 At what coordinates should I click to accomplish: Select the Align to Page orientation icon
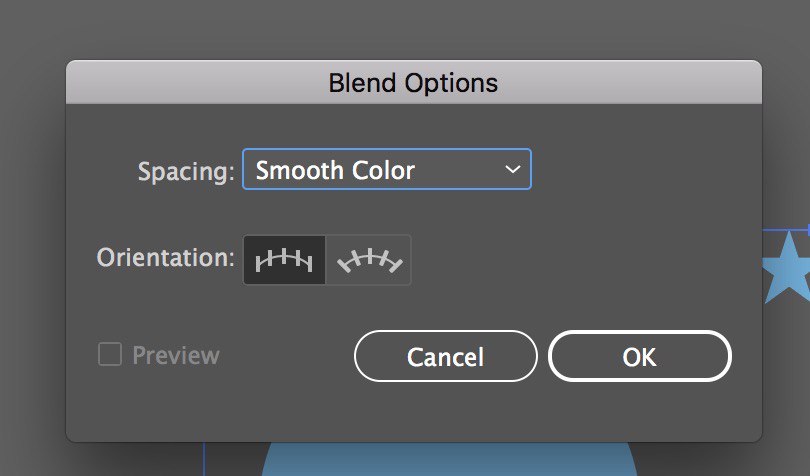pyautogui.click(x=284, y=260)
